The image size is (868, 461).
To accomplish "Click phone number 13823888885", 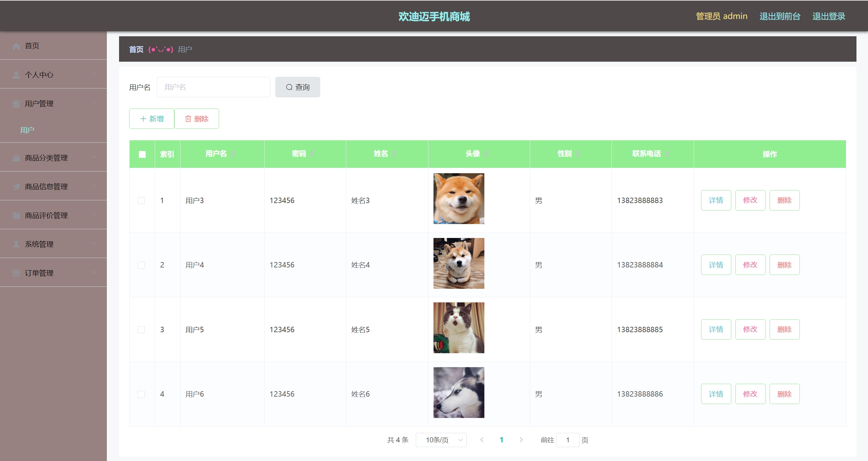I will [x=640, y=330].
